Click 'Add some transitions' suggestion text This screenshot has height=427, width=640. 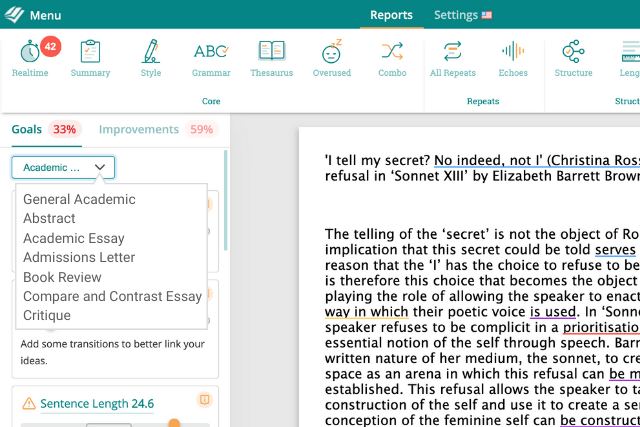pyautogui.click(x=112, y=352)
